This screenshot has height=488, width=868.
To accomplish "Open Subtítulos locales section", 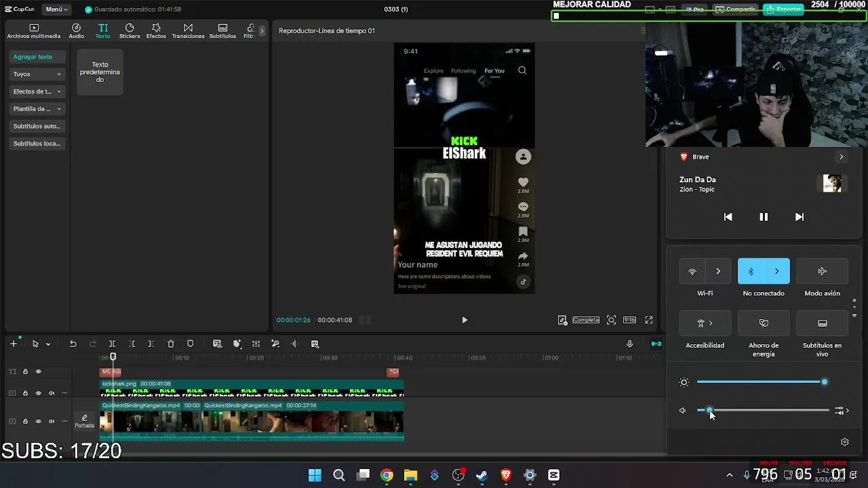I will tap(37, 144).
